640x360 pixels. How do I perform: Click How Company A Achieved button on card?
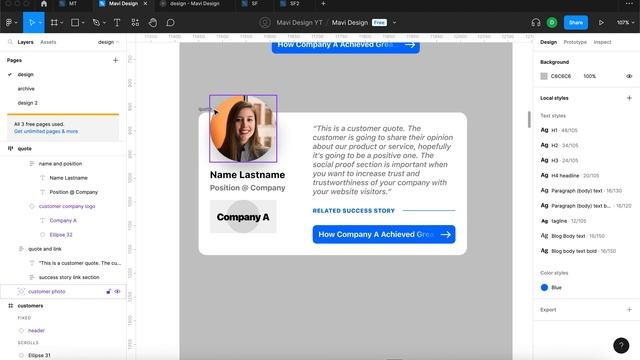tap(384, 234)
